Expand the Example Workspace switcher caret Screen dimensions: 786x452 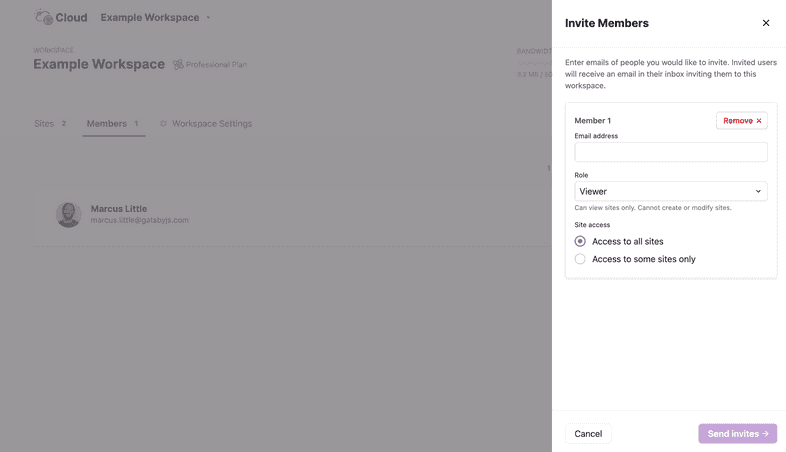pyautogui.click(x=208, y=18)
